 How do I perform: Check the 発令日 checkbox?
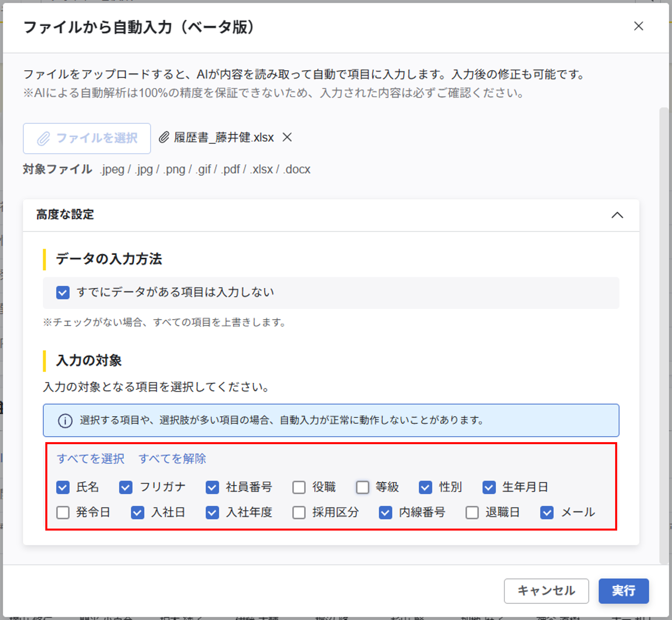(x=63, y=513)
